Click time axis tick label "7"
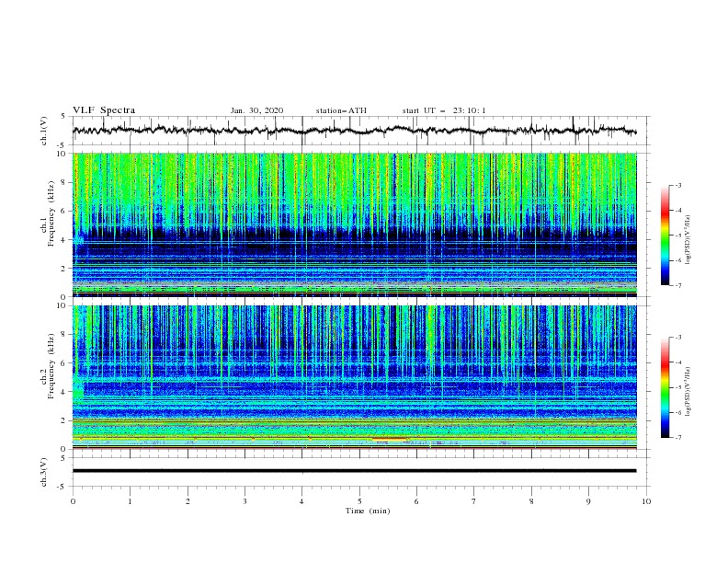The width and height of the screenshot is (728, 563). (x=474, y=501)
